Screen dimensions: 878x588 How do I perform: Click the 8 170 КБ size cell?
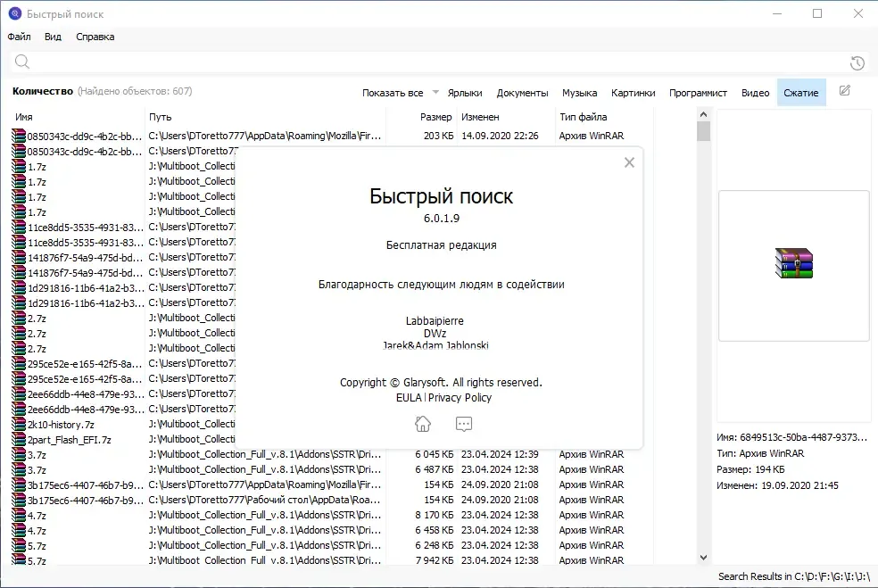(434, 515)
